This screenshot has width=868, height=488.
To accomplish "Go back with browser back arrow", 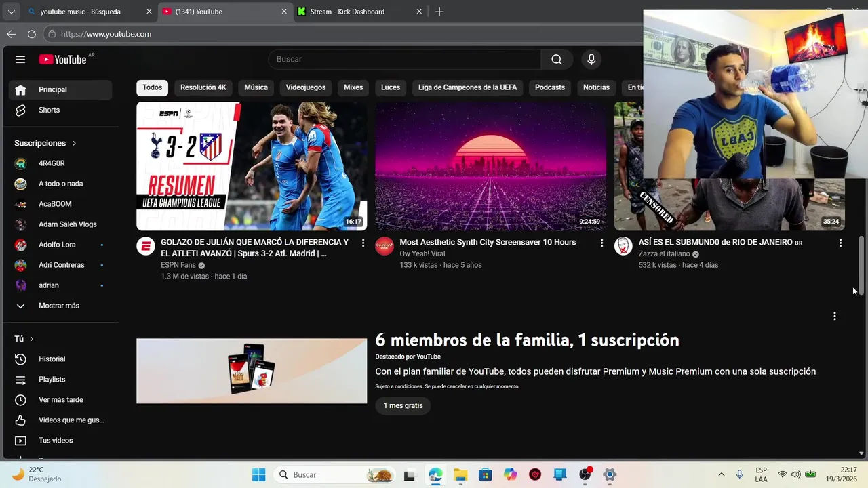I will click(x=12, y=34).
